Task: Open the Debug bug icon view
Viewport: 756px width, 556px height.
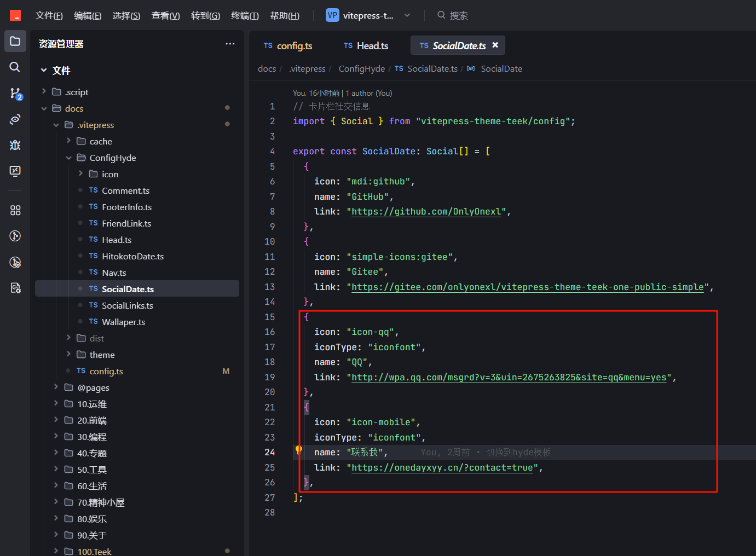Action: pyautogui.click(x=15, y=145)
